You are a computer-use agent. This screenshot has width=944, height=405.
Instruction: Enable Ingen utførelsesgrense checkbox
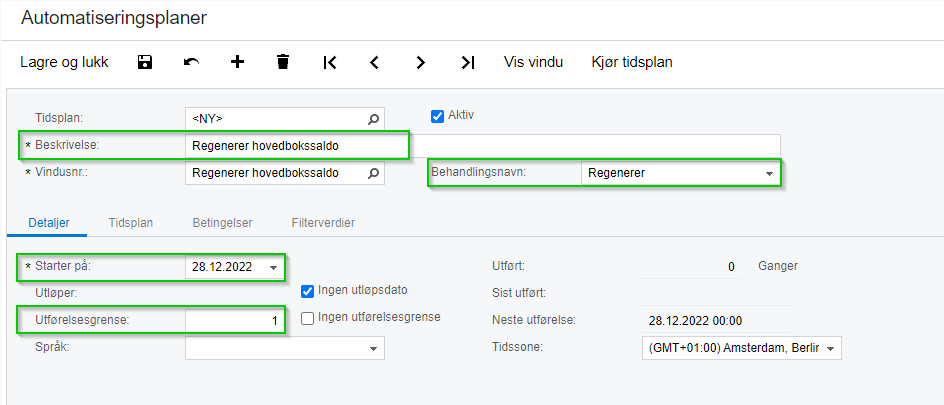tap(308, 318)
